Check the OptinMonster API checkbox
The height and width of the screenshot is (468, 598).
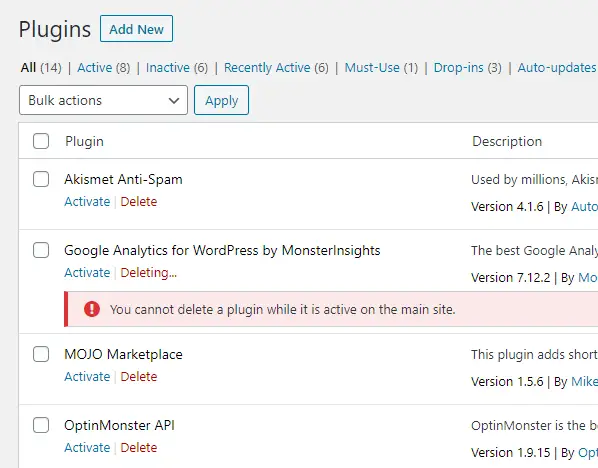pos(41,425)
